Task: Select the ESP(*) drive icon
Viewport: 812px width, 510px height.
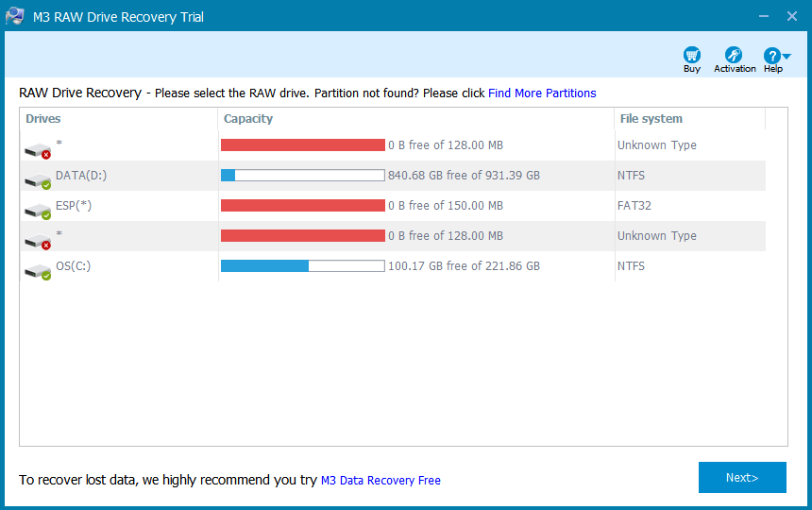Action: 38,211
